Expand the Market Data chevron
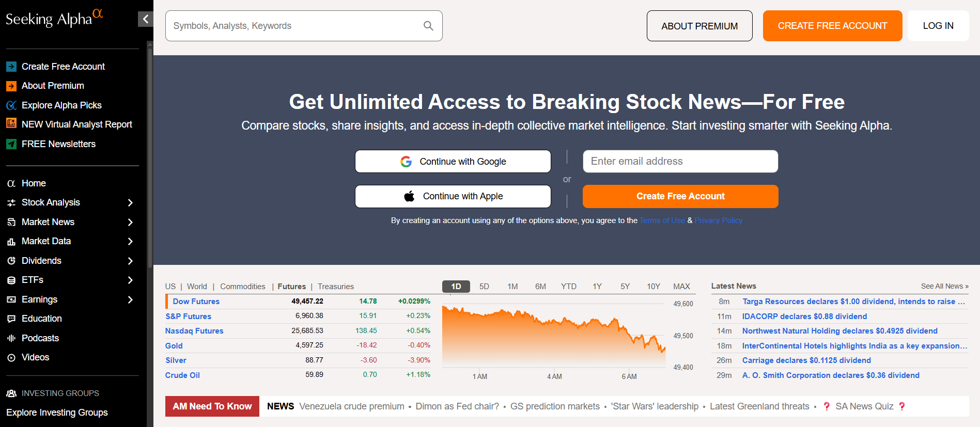Screen dimensions: 980x427 (130, 241)
